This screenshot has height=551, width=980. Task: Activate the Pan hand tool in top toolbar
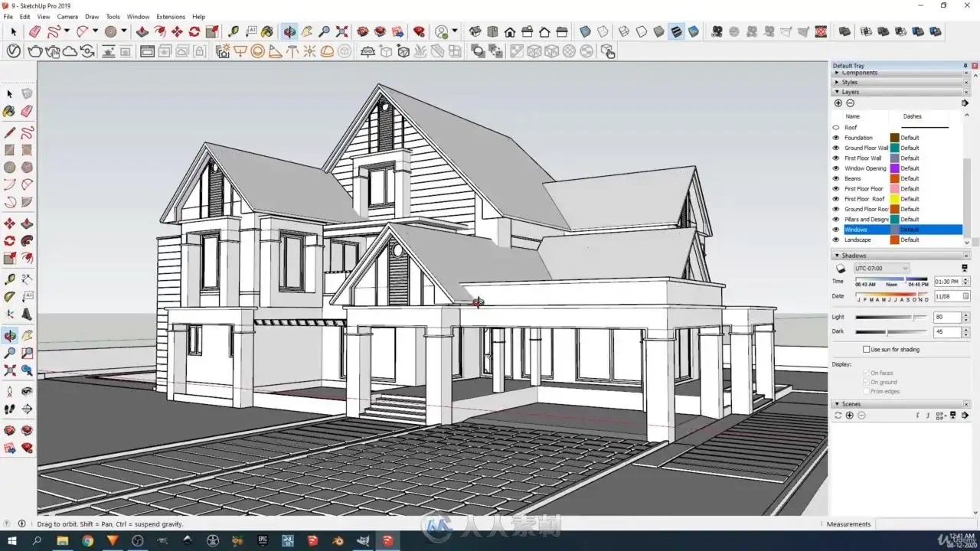[307, 31]
